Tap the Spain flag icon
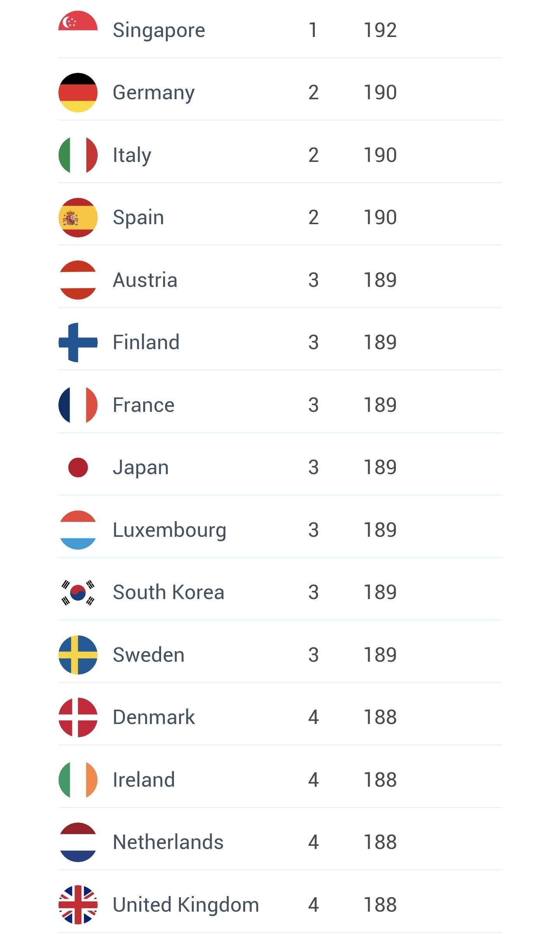The height and width of the screenshot is (935, 560). tap(78, 218)
